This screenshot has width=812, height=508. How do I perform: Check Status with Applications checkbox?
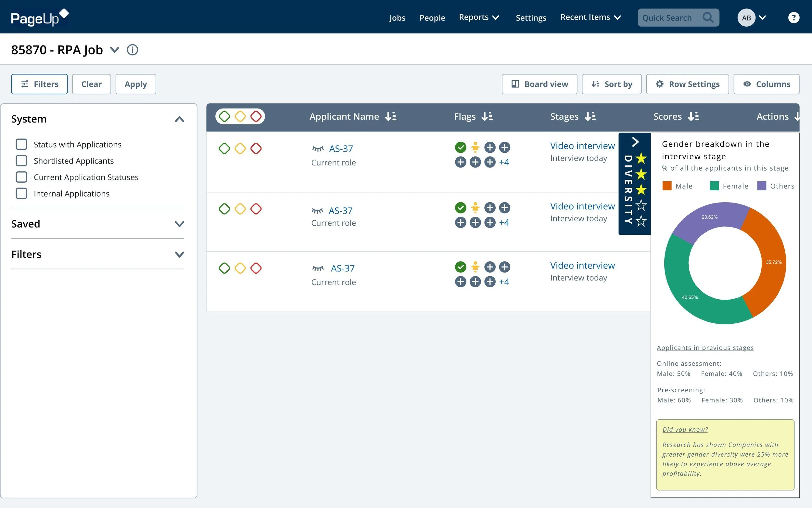21,145
